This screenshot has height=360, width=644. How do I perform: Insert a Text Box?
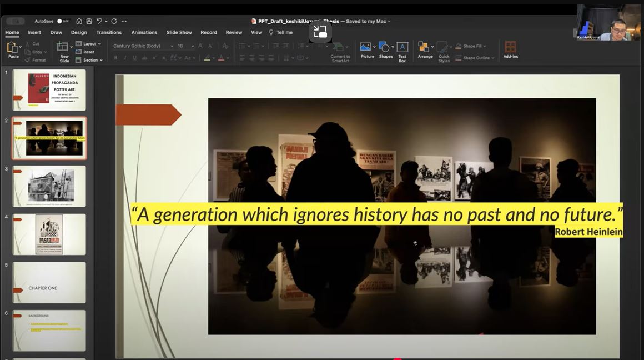click(402, 50)
